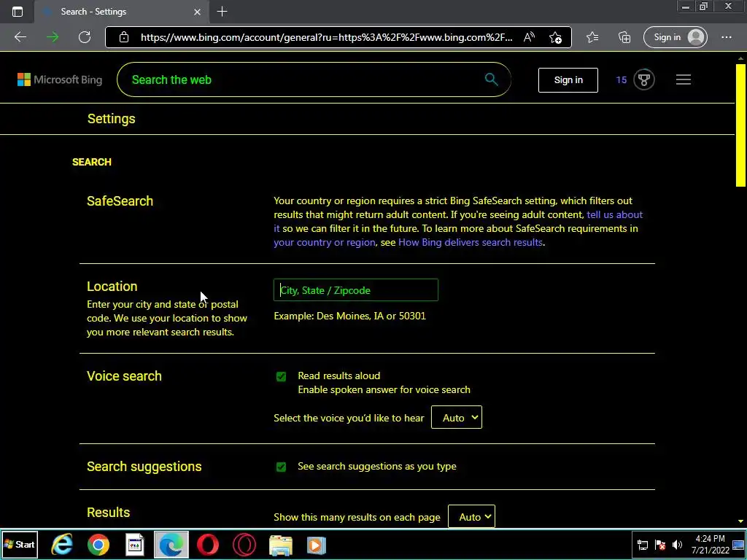747x560 pixels.
Task: Uncheck Read results aloud checkbox
Action: coord(281,377)
